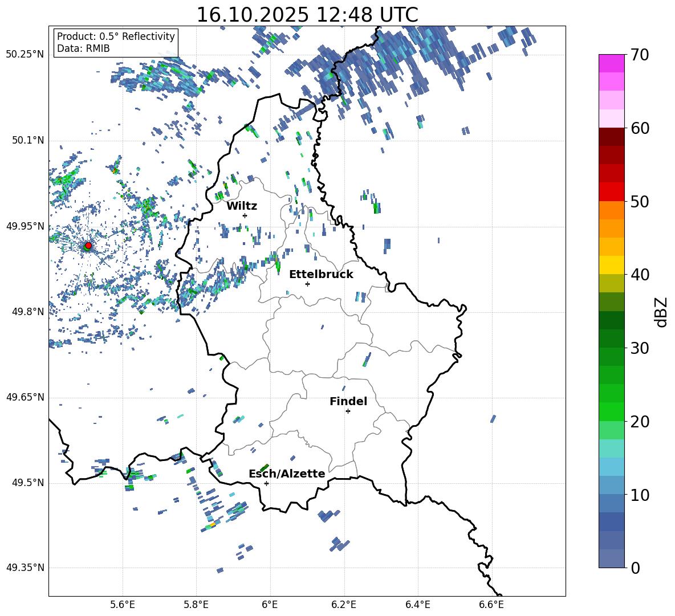
Task: Click the 10 tick label on colorbar
Action: 640,495
